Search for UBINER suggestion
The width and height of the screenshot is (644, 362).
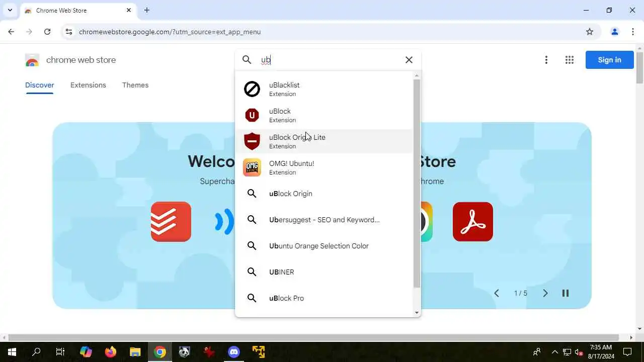[x=324, y=272]
